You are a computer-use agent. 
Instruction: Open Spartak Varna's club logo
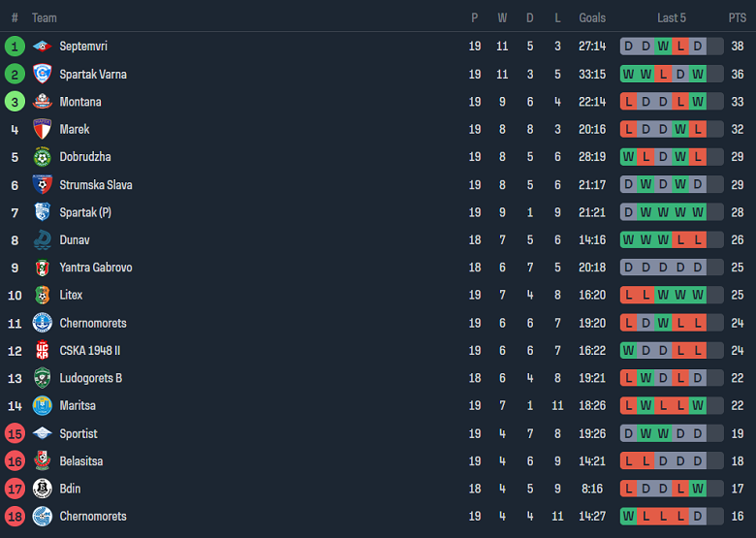coord(42,74)
